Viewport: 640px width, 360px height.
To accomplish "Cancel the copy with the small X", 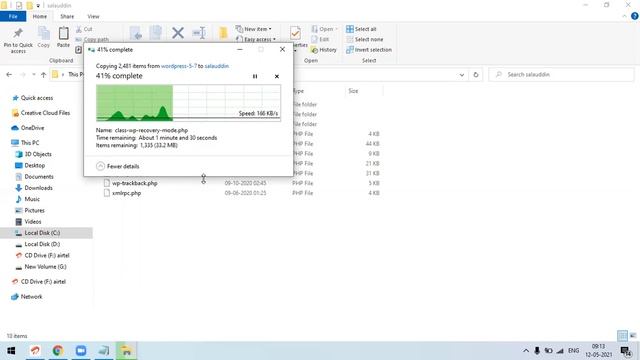I will click(x=277, y=76).
